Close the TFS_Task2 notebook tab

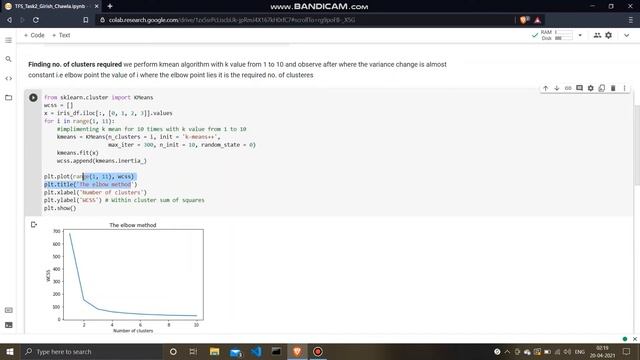point(96,6)
